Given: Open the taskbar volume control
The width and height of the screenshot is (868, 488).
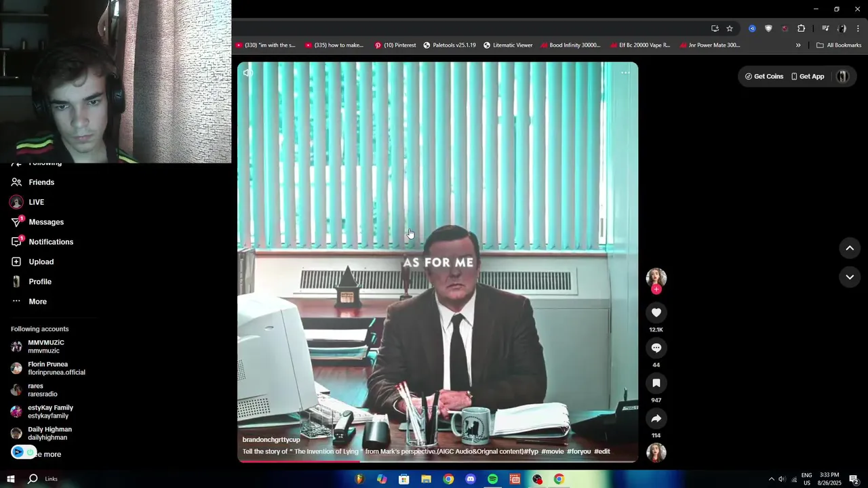Looking at the screenshot, I should tap(781, 479).
